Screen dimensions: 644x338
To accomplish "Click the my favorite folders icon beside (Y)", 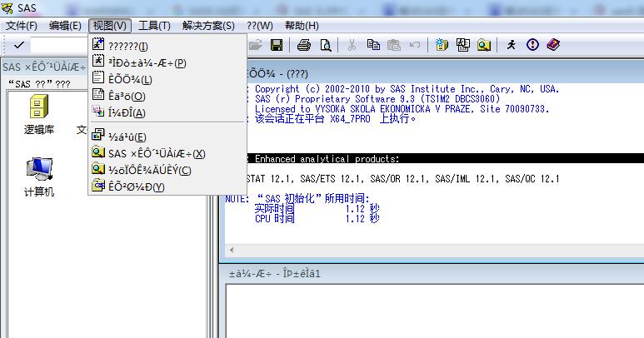I will tap(98, 186).
